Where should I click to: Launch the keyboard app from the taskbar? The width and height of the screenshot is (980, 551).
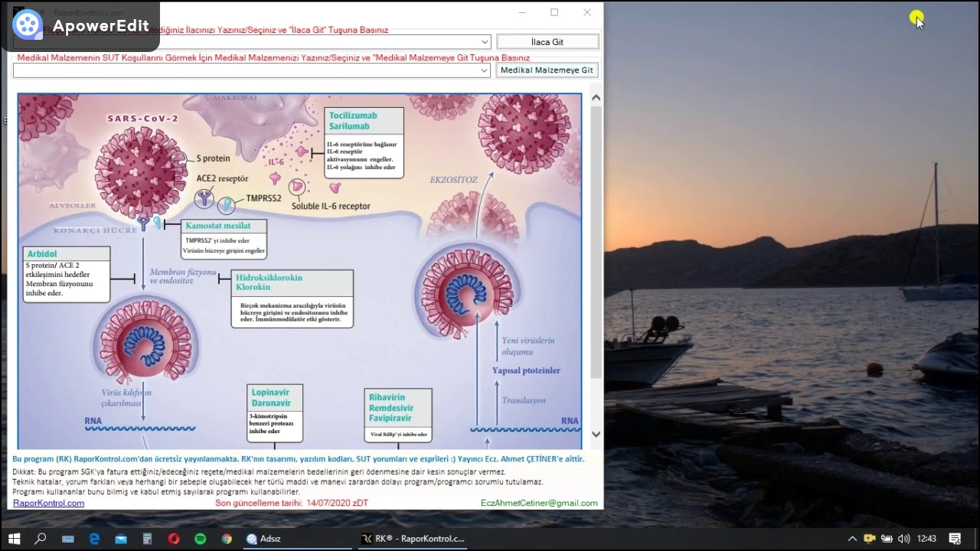tap(67, 539)
